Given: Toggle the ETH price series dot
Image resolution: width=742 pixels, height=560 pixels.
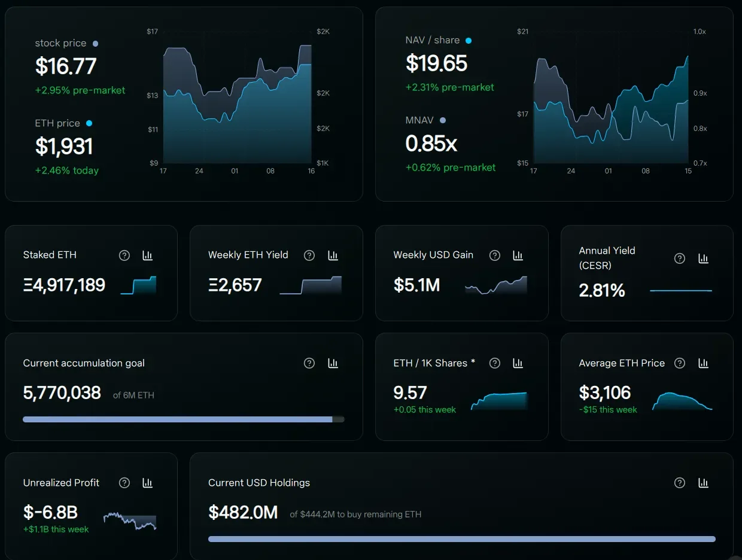Looking at the screenshot, I should 89,123.
